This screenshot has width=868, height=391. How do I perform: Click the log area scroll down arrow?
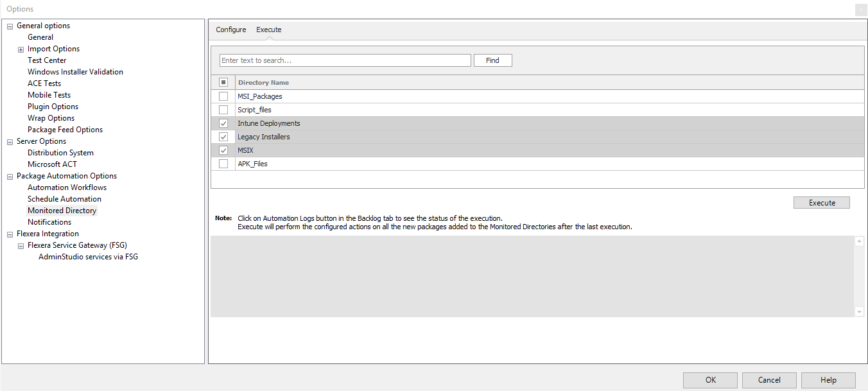[860, 311]
